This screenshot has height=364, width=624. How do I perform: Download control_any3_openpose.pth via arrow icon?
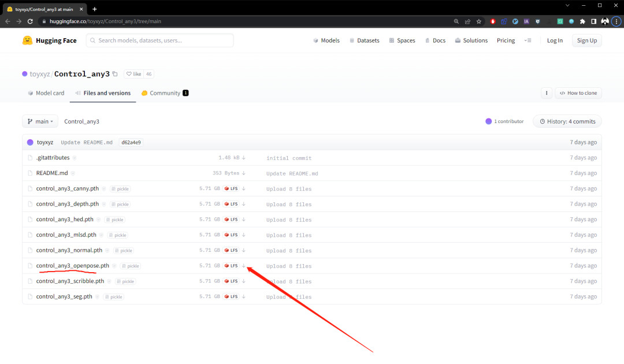[244, 266]
